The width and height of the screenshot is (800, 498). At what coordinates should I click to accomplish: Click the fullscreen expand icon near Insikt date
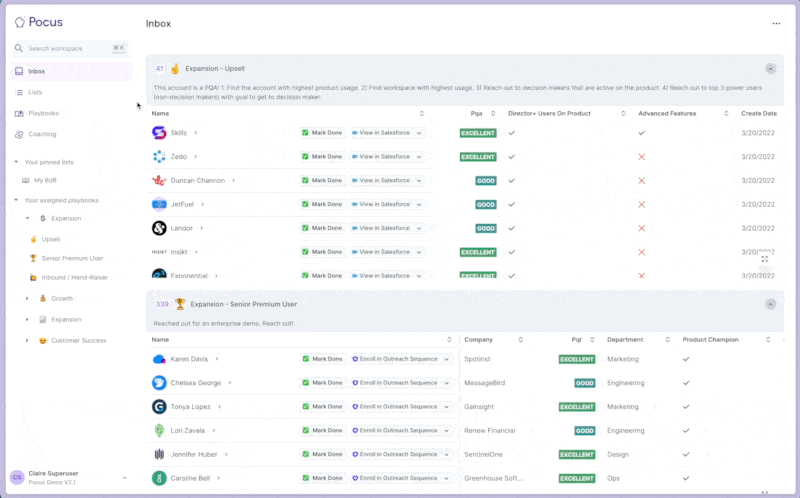[x=765, y=259]
